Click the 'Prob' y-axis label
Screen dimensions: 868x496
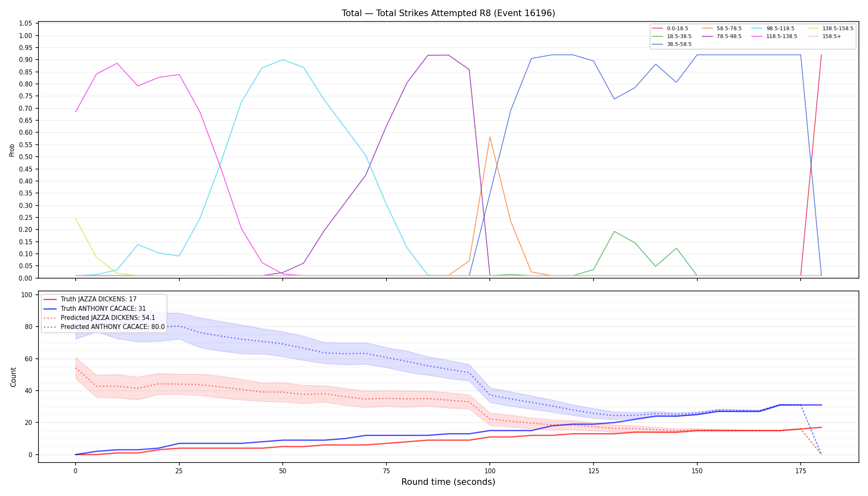click(12, 150)
